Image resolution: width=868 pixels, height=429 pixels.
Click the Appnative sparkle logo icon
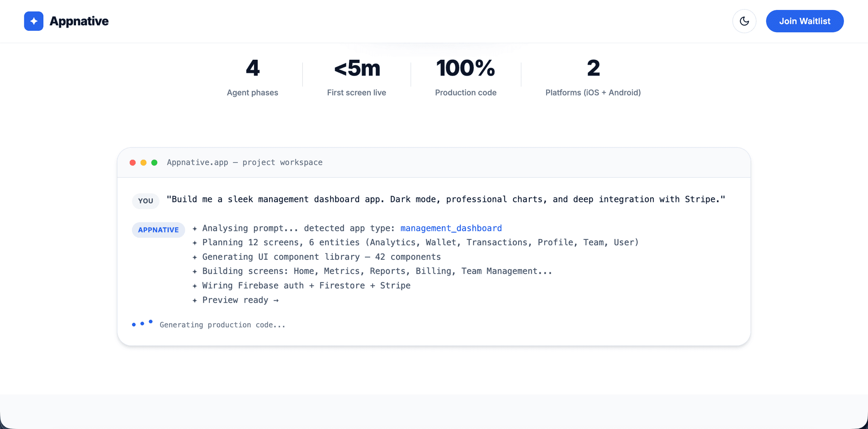click(x=33, y=21)
